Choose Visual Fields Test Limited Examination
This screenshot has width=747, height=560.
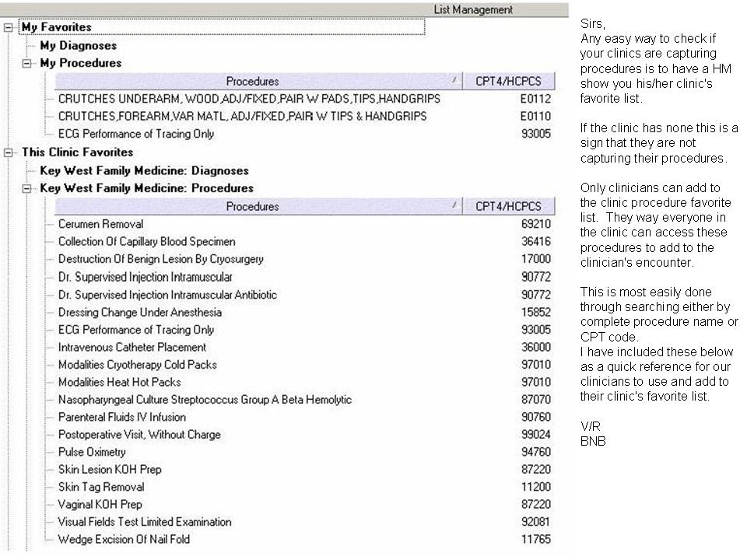[x=144, y=522]
